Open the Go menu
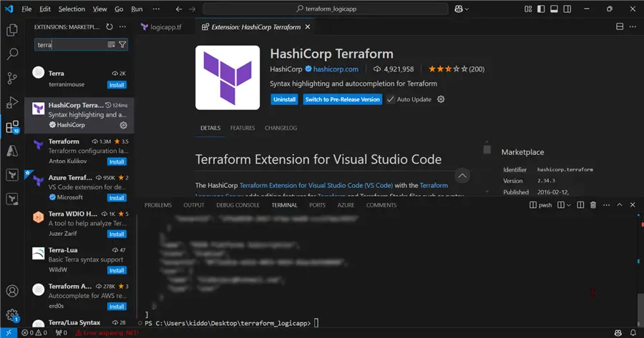The height and width of the screenshot is (338, 644). (x=119, y=9)
